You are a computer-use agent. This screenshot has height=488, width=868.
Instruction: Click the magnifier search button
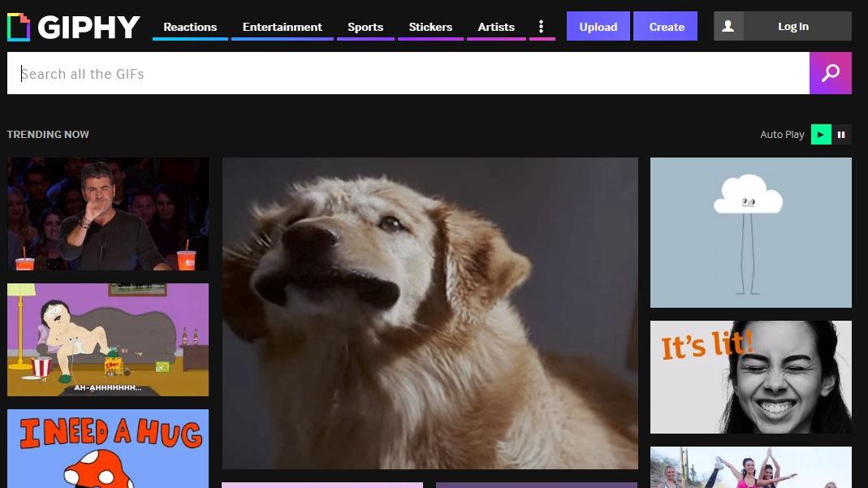pos(831,73)
